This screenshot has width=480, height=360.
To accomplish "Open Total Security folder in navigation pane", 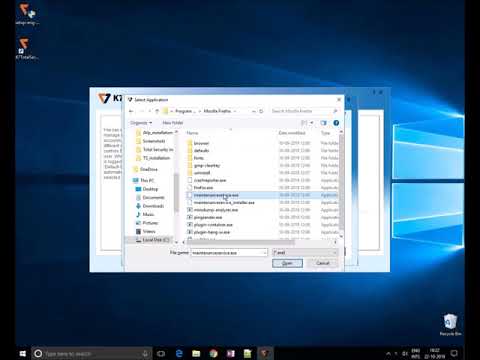I will tap(158, 150).
